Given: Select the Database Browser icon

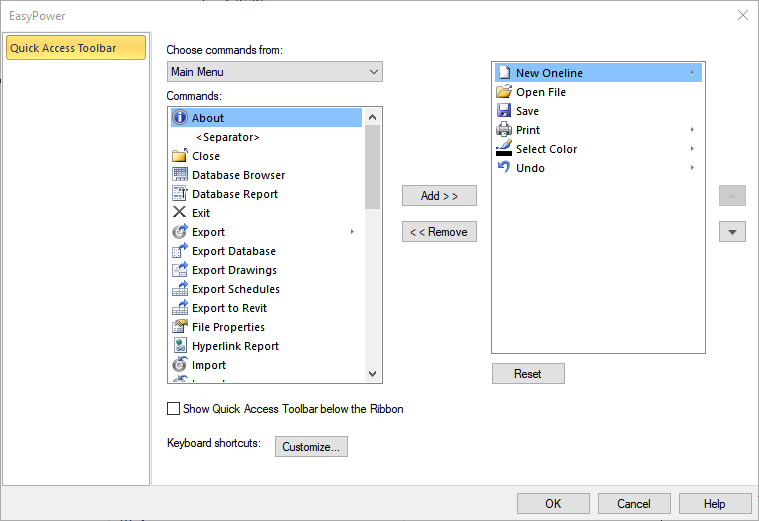Looking at the screenshot, I should coord(180,175).
